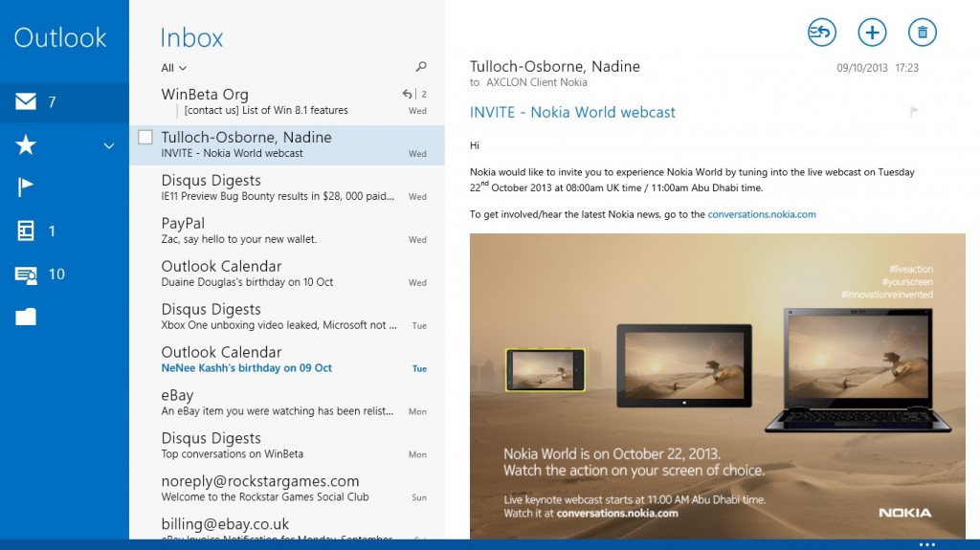Flag the open Nokia World email
This screenshot has width=980, height=550.
coord(914,111)
